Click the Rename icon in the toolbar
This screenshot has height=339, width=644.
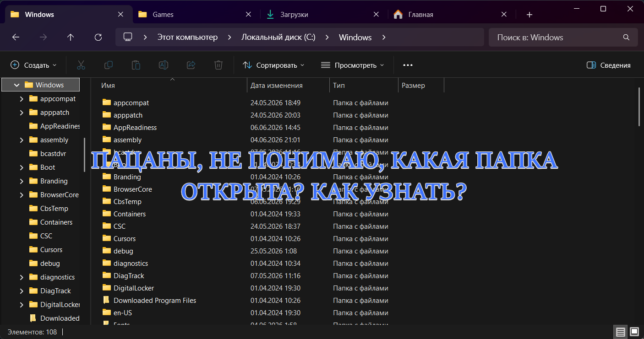point(164,65)
